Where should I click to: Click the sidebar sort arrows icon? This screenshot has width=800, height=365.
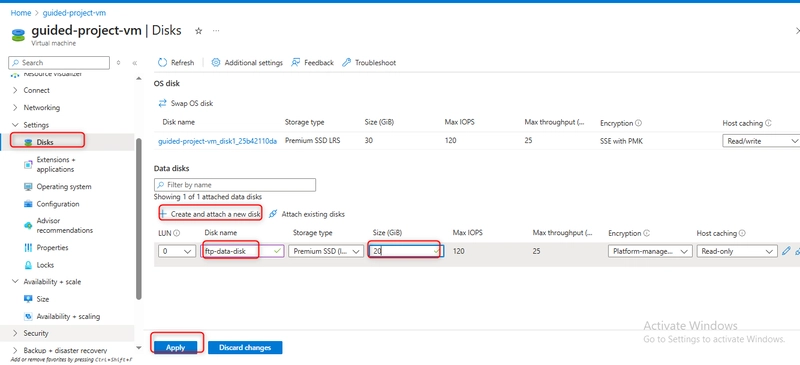[x=118, y=63]
